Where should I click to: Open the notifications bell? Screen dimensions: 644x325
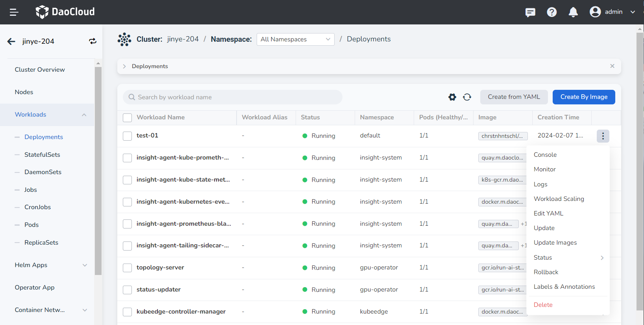pos(573,12)
